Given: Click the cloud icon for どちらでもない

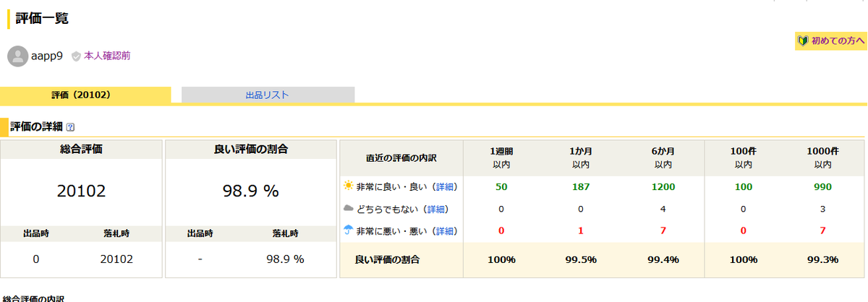Looking at the screenshot, I should (x=349, y=209).
